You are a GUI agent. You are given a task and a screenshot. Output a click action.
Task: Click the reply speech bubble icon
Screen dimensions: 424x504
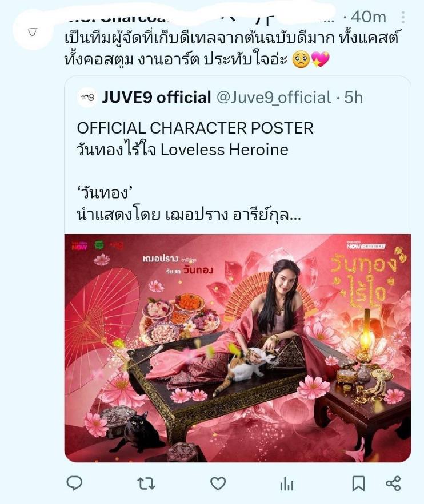[x=74, y=483]
